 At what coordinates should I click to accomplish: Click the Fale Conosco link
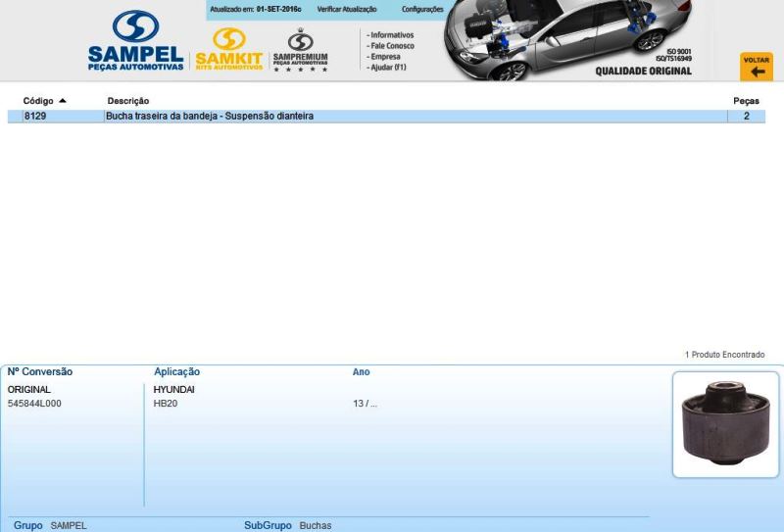point(392,46)
